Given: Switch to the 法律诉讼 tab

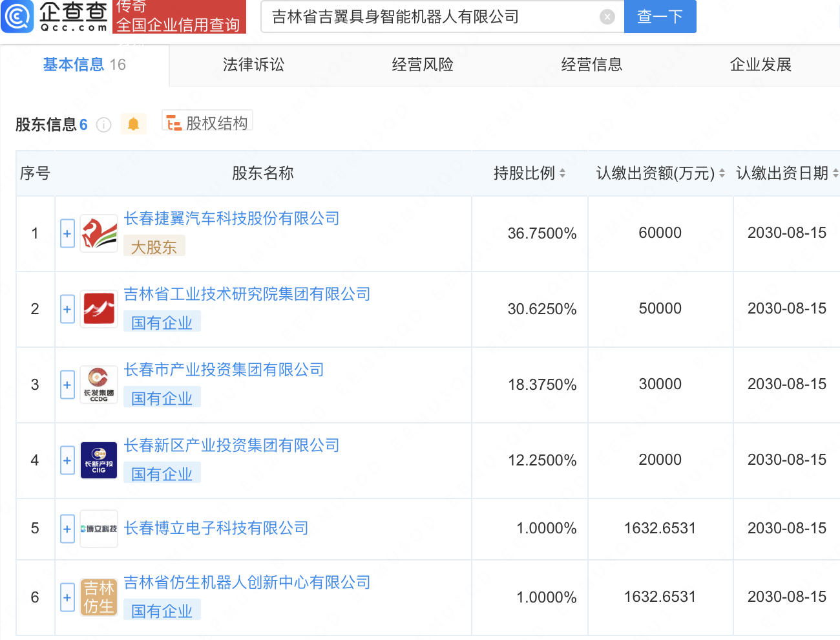Looking at the screenshot, I should coord(253,65).
